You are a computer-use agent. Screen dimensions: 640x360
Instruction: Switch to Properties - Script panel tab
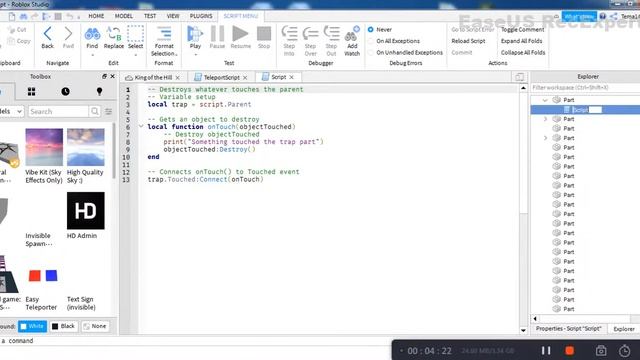click(x=569, y=329)
